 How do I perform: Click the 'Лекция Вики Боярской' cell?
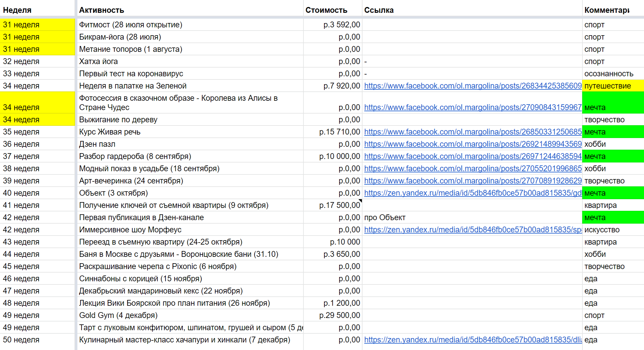[x=190, y=303]
